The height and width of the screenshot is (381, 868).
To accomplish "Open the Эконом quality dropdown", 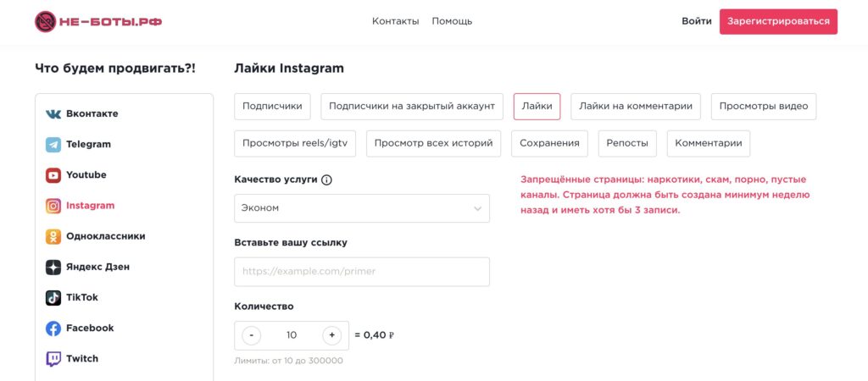I will tap(362, 208).
